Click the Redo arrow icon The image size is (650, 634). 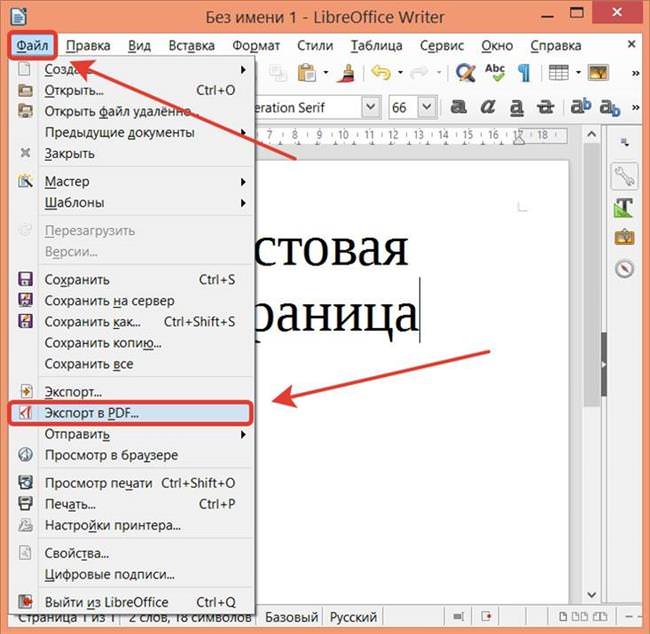(x=419, y=73)
